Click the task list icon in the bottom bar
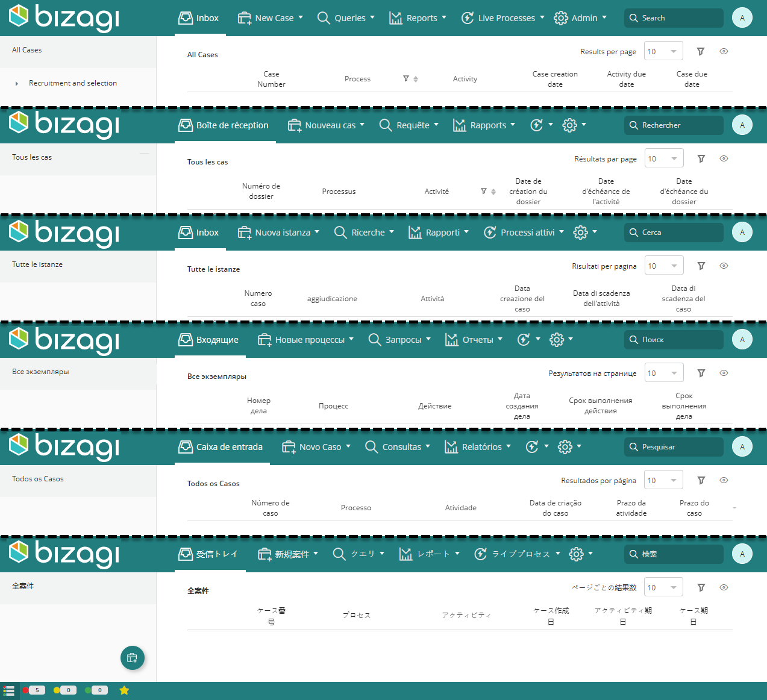The width and height of the screenshot is (767, 700). [9, 690]
